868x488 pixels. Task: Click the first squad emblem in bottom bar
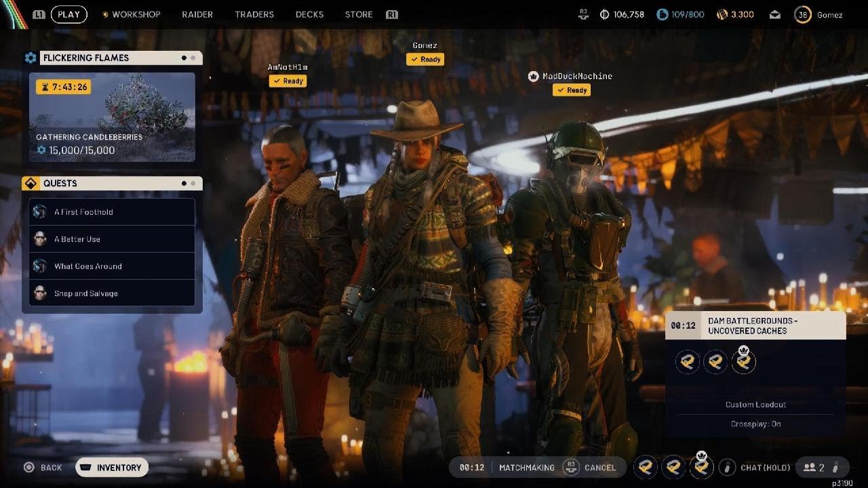pos(646,467)
